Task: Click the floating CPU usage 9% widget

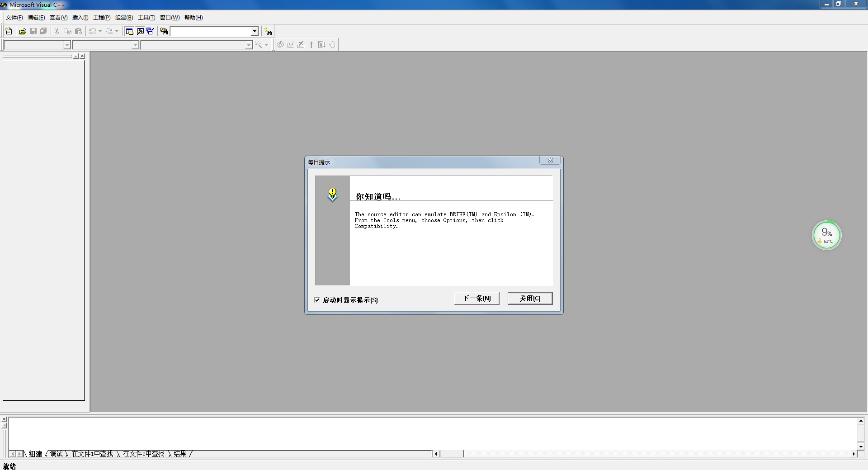Action: click(826, 235)
